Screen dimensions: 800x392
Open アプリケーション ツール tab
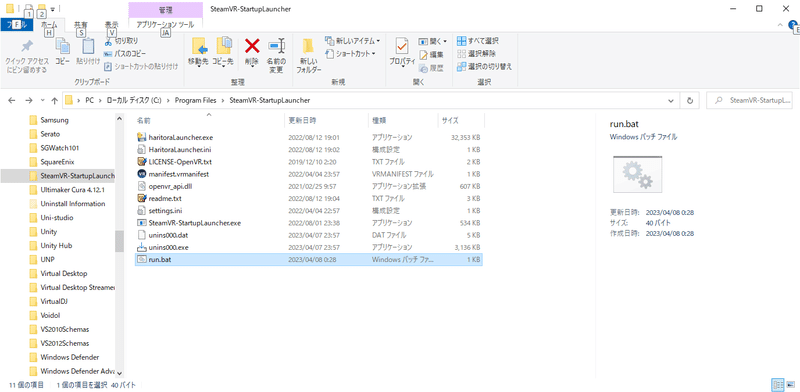click(166, 24)
